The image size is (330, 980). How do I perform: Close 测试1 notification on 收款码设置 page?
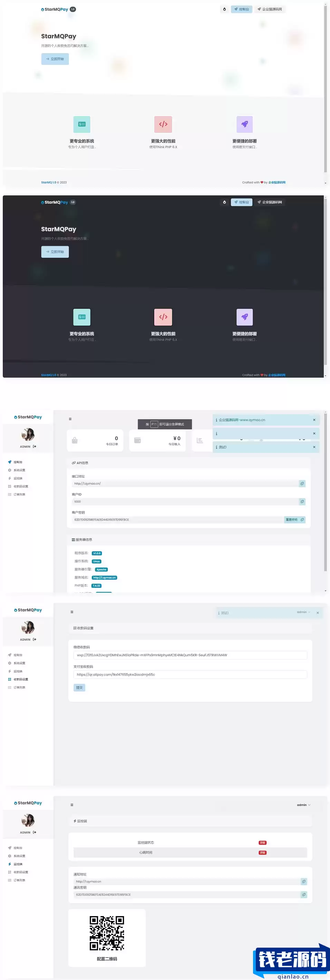318,613
